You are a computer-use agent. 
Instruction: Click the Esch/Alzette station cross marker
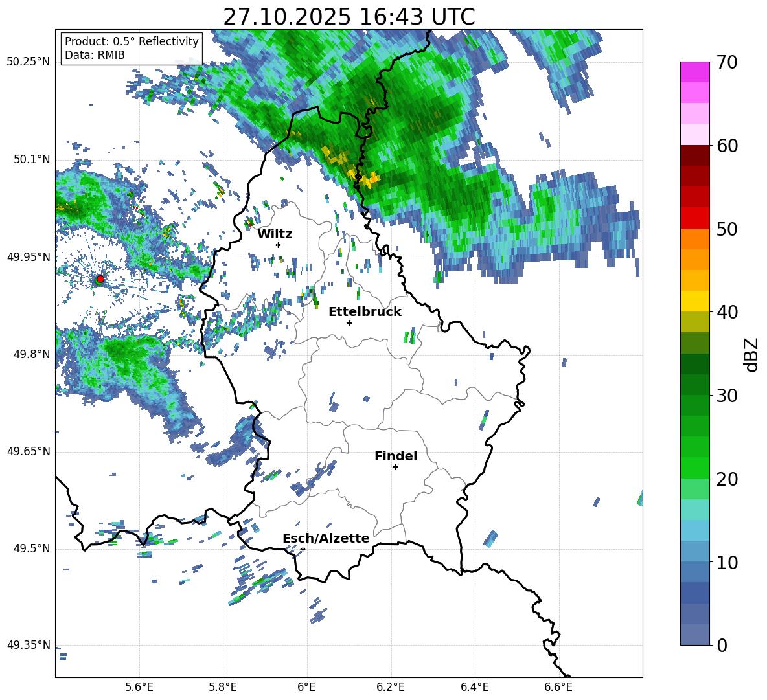[x=303, y=549]
